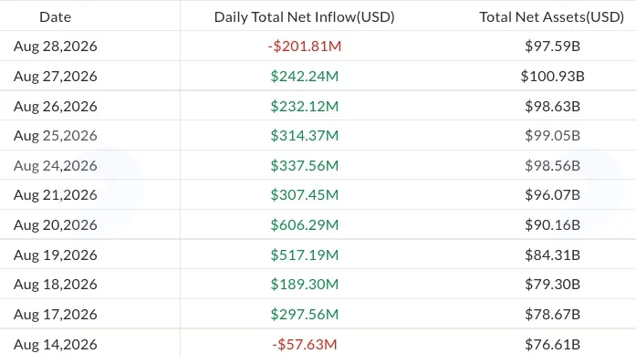Select the $100.93B total net assets cell
The height and width of the screenshot is (364, 636).
click(552, 77)
